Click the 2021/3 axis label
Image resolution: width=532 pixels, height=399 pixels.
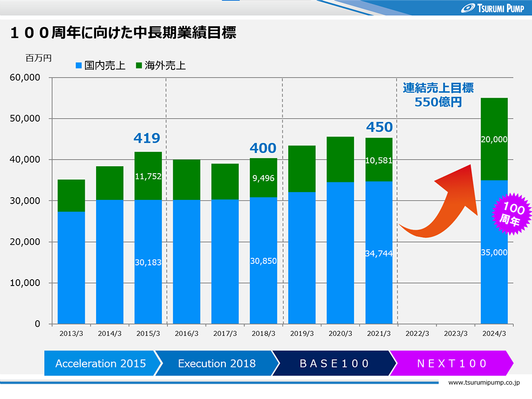[x=379, y=333]
